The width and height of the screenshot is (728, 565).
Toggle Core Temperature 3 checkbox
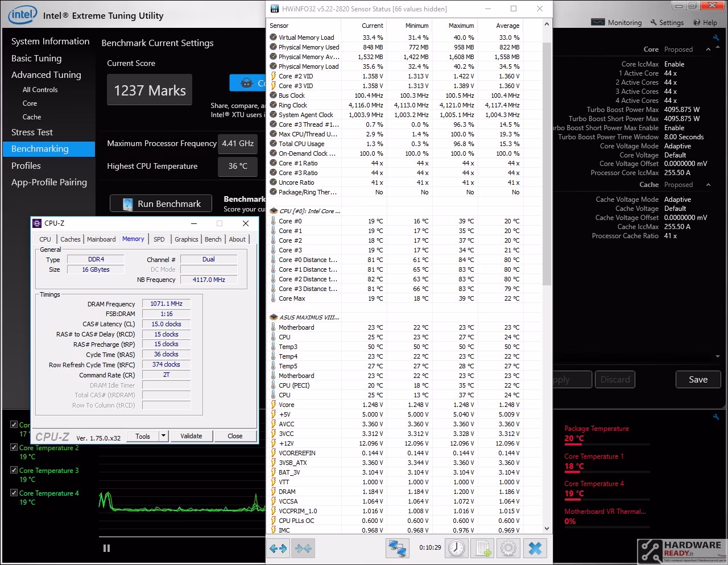click(14, 470)
